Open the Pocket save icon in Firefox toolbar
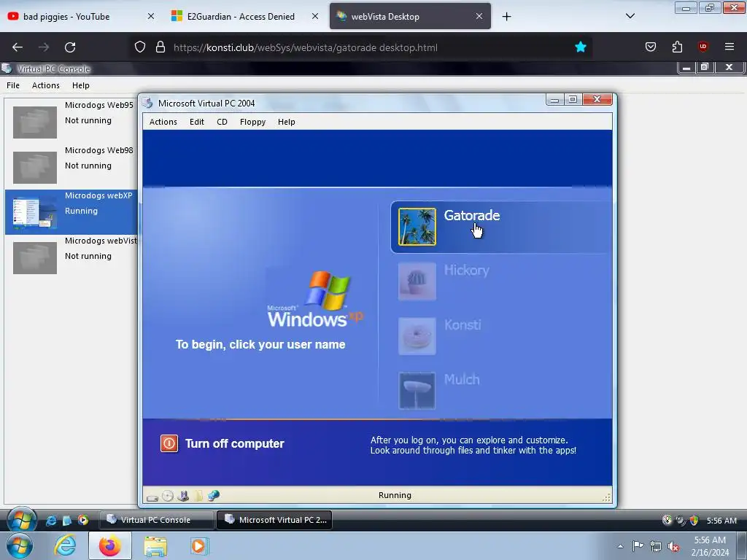Image resolution: width=747 pixels, height=560 pixels. pyautogui.click(x=650, y=47)
